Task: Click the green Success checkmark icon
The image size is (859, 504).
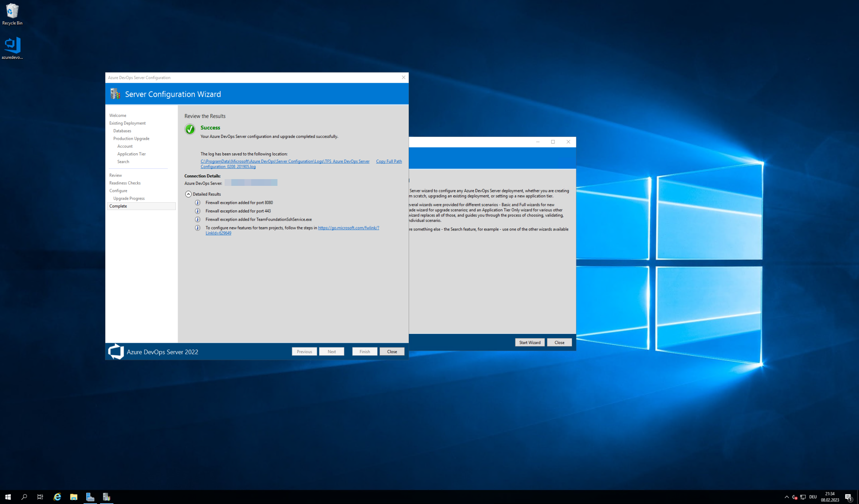Action: pos(190,129)
